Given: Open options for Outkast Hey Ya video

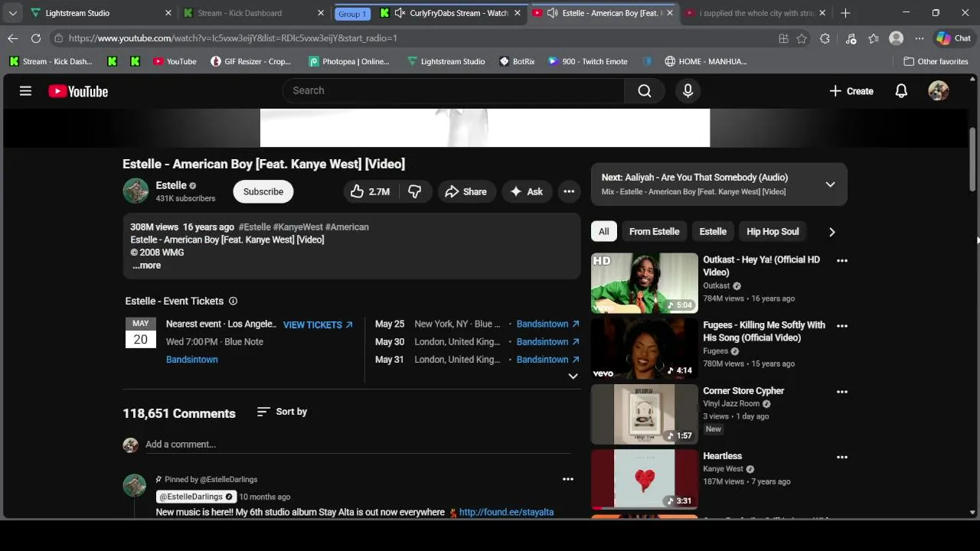Looking at the screenshot, I should pyautogui.click(x=842, y=260).
